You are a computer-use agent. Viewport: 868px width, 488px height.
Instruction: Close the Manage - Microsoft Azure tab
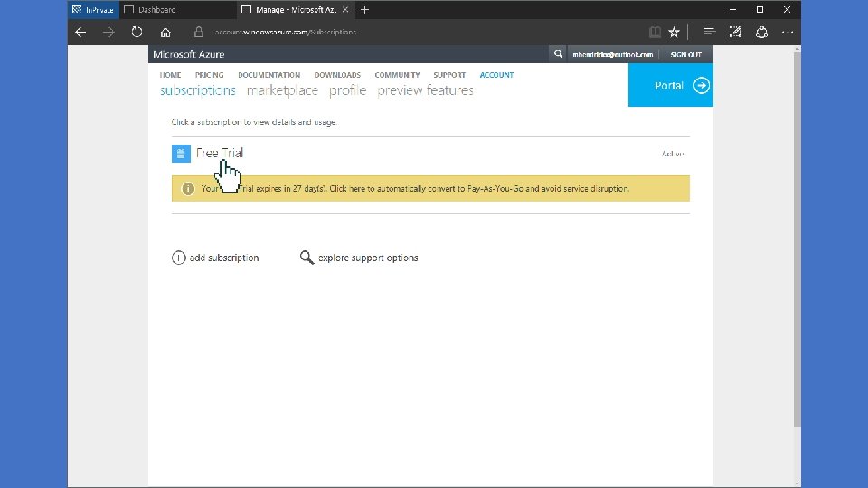(x=344, y=9)
